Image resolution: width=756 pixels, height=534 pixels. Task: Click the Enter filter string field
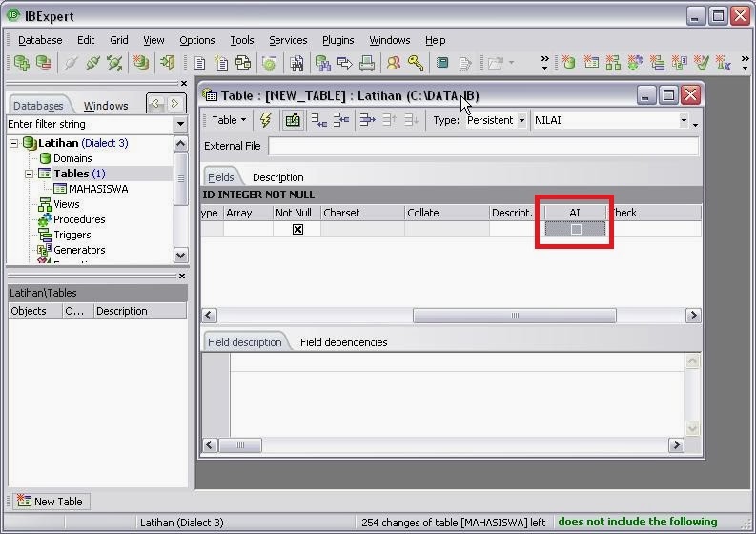coord(91,124)
